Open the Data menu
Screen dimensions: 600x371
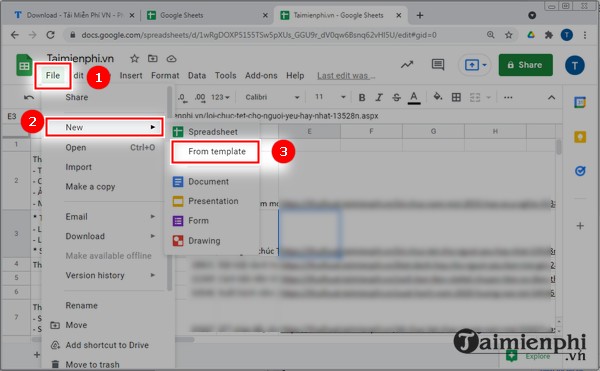tap(197, 75)
